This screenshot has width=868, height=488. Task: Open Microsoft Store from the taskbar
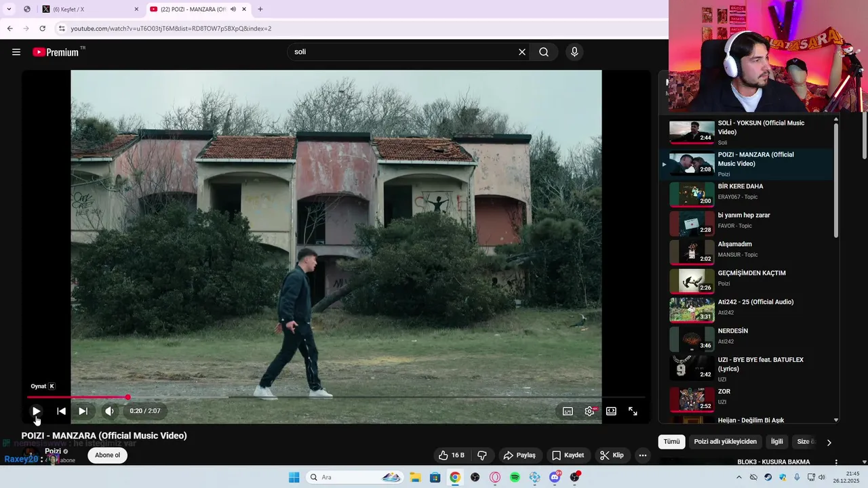pyautogui.click(x=435, y=477)
